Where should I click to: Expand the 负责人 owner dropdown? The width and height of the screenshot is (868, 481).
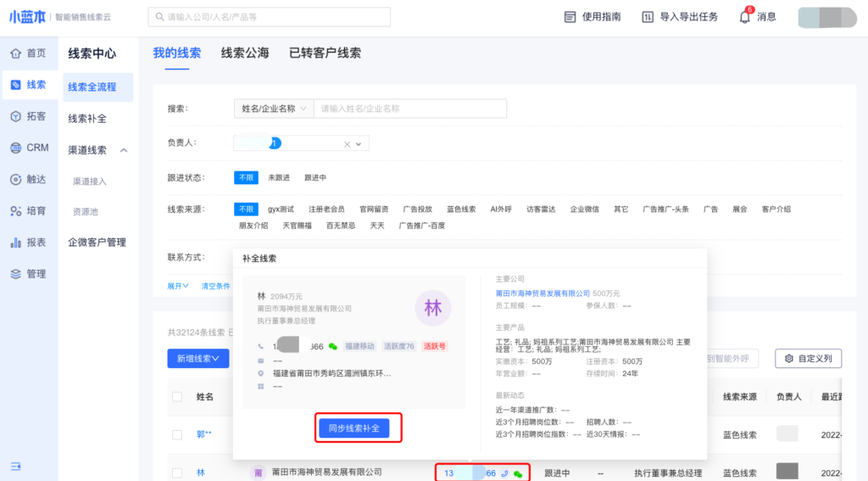pyautogui.click(x=358, y=144)
